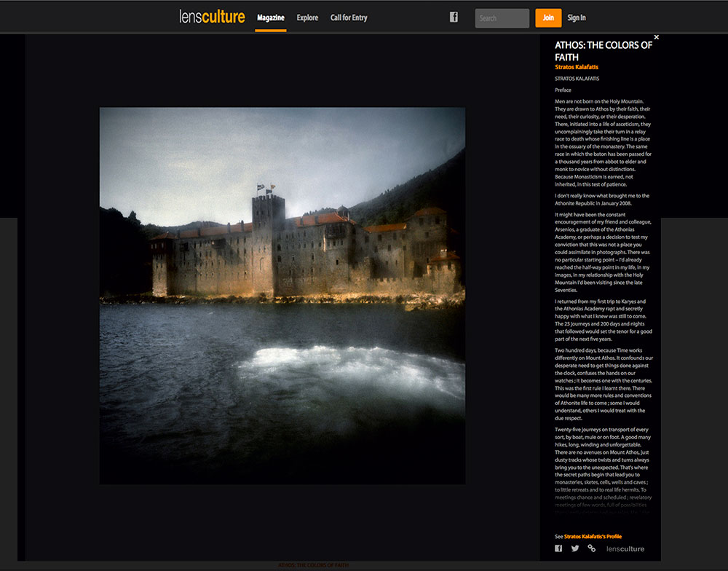This screenshot has width=728, height=571.
Task: Share the article via the Twitter bird icon
Action: click(575, 548)
